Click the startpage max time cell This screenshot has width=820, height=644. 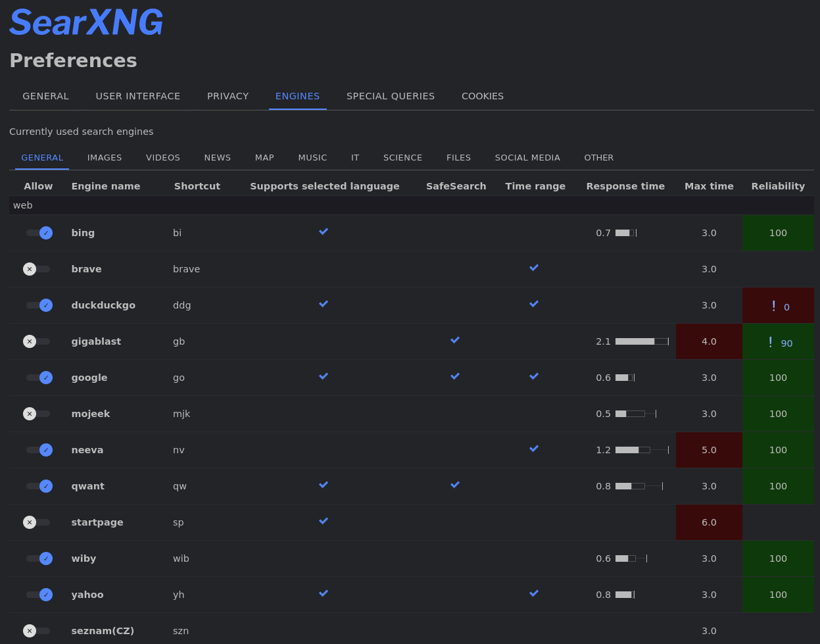709,522
